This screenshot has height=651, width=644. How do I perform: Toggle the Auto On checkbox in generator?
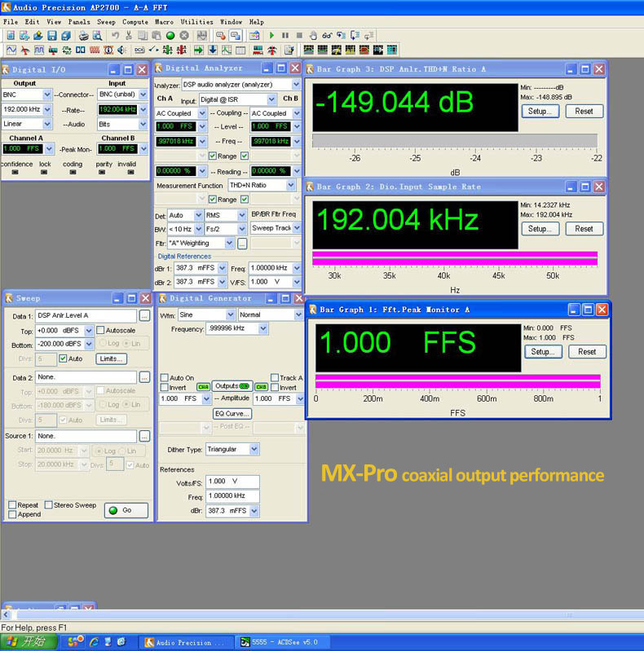tap(164, 378)
